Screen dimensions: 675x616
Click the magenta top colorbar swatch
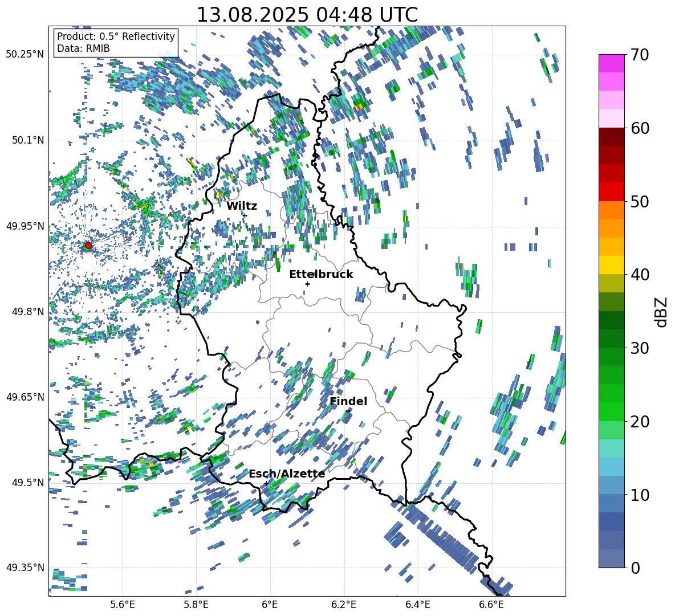[x=612, y=64]
